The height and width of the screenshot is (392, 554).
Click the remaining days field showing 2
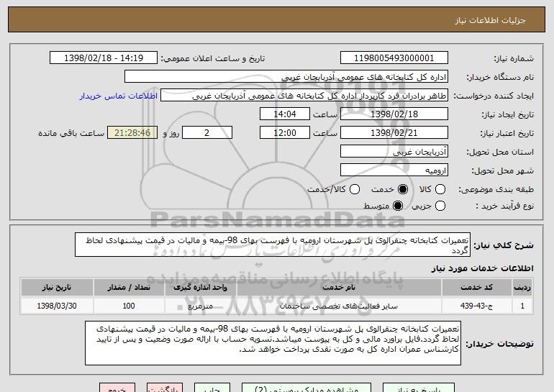click(207, 133)
